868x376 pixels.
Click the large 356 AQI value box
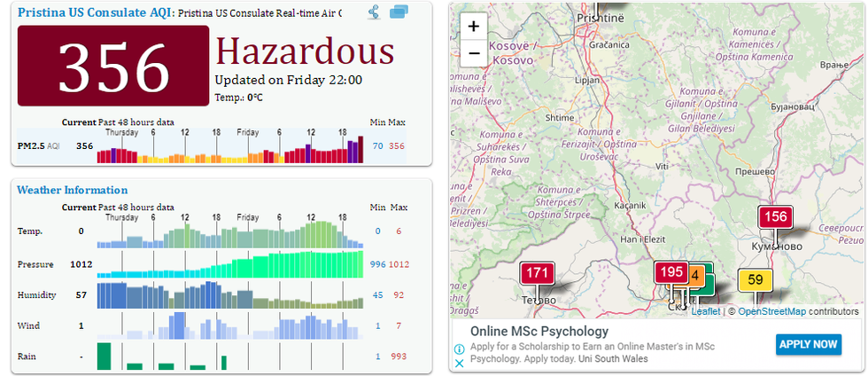113,67
